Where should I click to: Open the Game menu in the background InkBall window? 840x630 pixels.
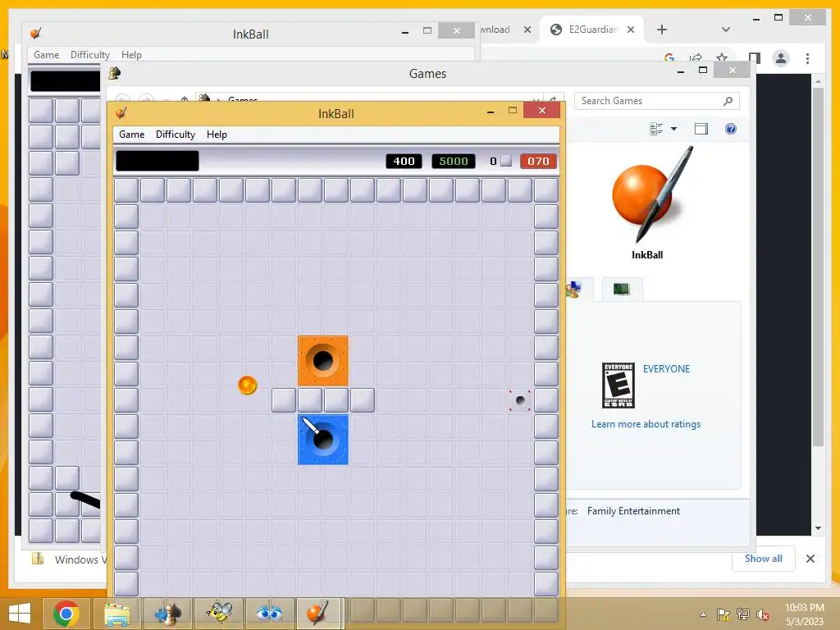point(46,55)
